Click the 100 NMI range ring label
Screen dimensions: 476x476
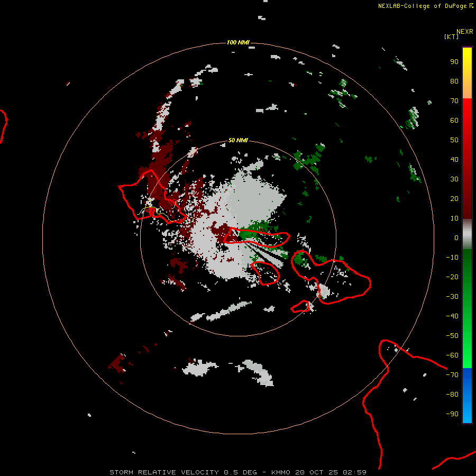pyautogui.click(x=238, y=42)
